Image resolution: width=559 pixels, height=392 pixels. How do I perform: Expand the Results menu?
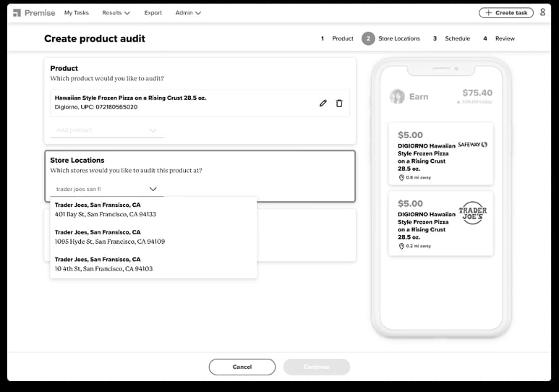116,13
